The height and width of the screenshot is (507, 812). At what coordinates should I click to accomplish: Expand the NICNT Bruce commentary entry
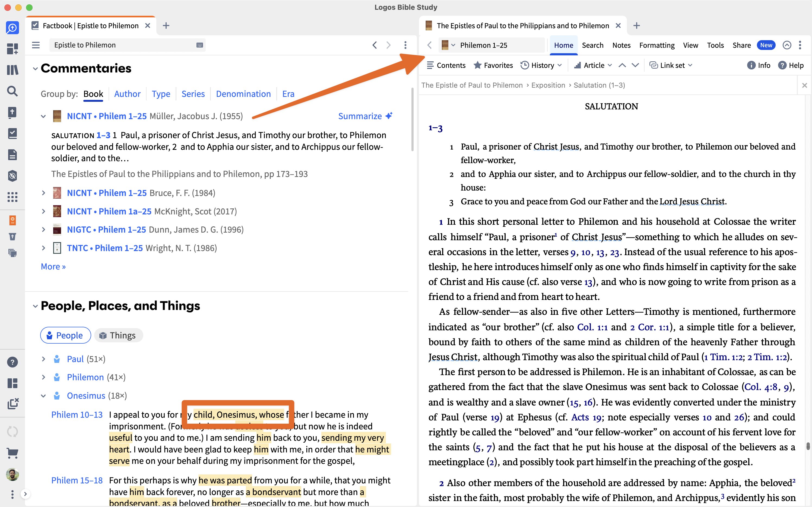coord(43,193)
